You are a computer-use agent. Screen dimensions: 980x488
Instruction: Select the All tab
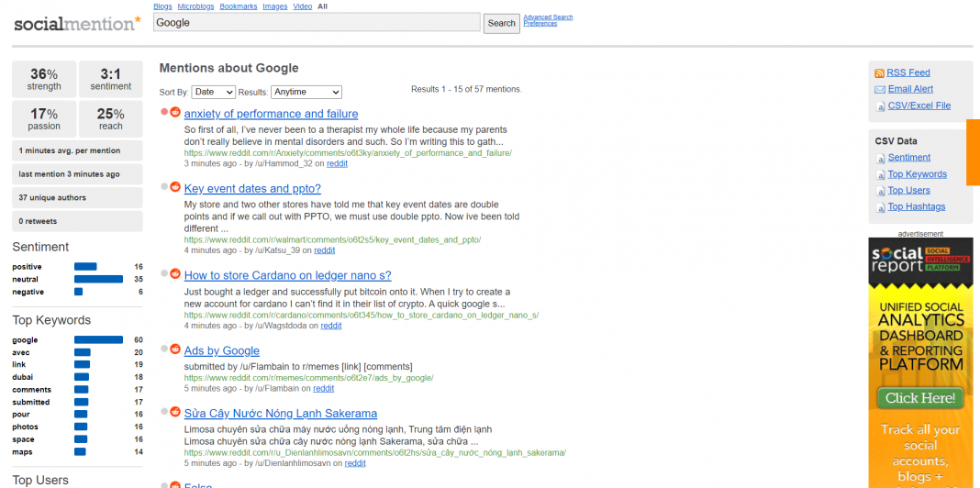322,6
